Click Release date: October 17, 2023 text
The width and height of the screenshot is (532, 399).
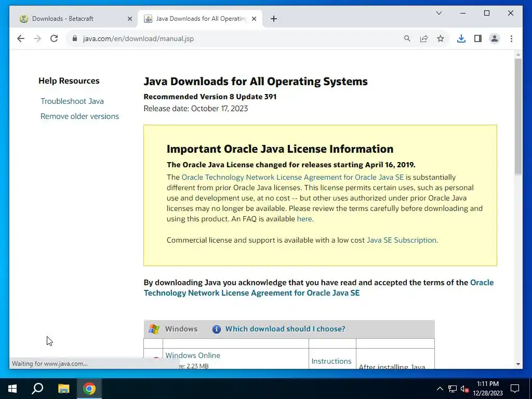point(196,109)
